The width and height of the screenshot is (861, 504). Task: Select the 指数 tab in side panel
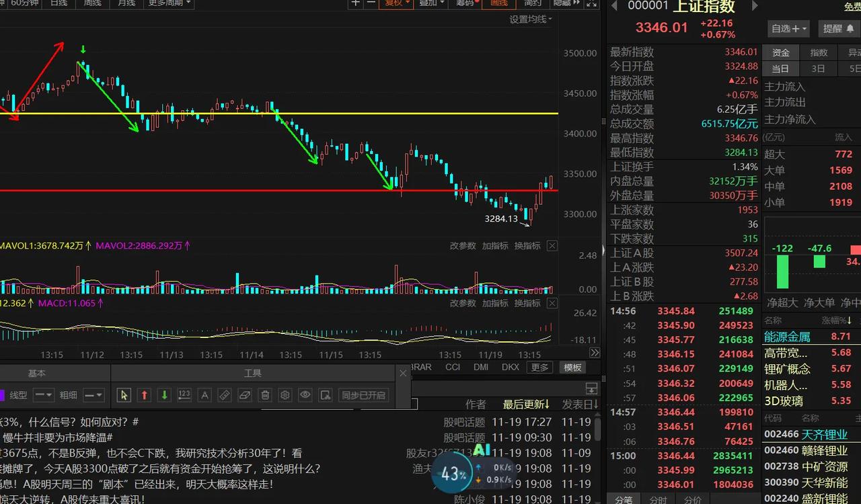point(819,52)
